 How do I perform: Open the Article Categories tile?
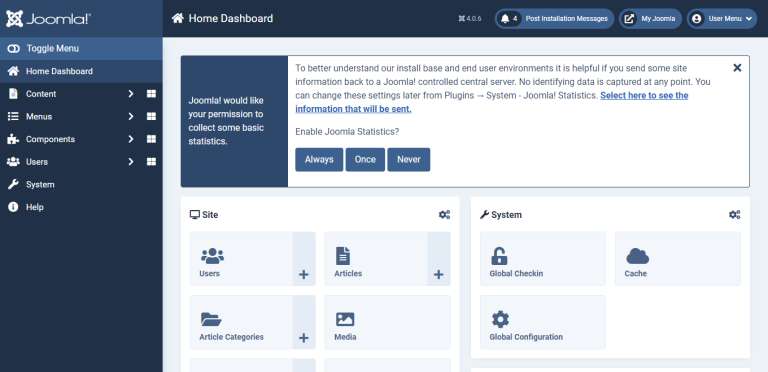tap(241, 322)
